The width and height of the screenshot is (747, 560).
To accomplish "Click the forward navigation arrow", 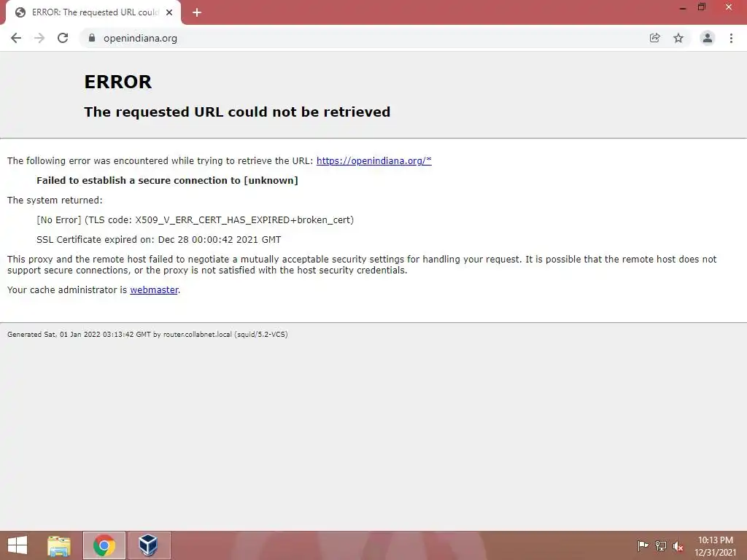I will point(39,38).
